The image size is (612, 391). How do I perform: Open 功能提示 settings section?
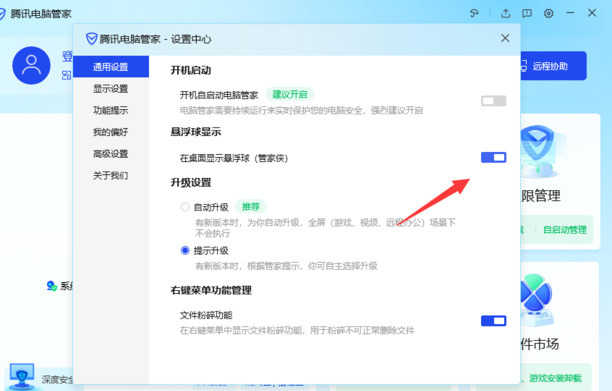pyautogui.click(x=111, y=110)
